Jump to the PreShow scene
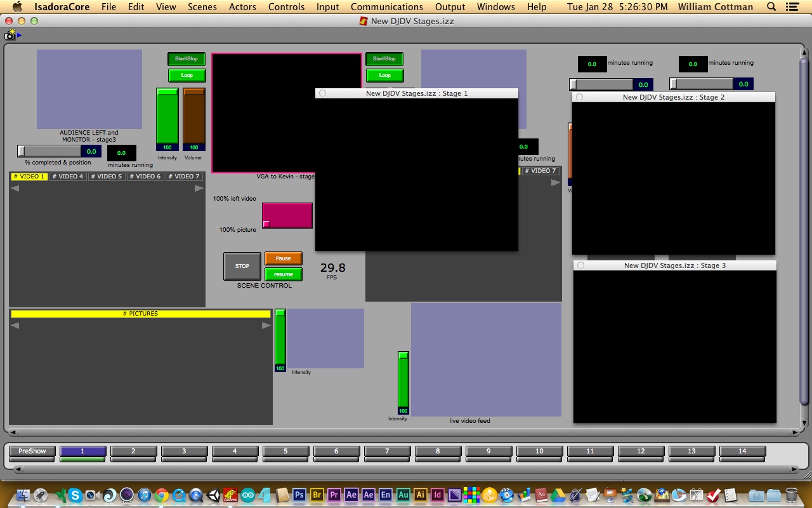Image resolution: width=812 pixels, height=508 pixels. 32,451
